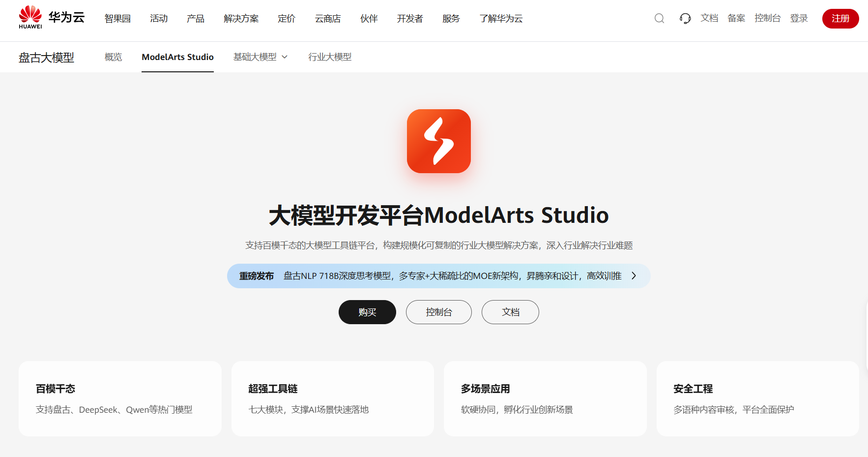
Task: Open the 智果园 menu
Action: [117, 19]
